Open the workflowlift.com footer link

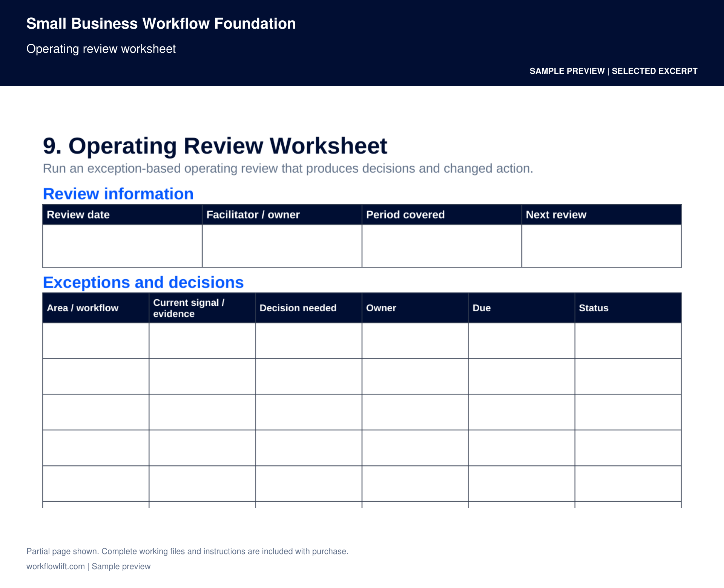[x=55, y=567]
